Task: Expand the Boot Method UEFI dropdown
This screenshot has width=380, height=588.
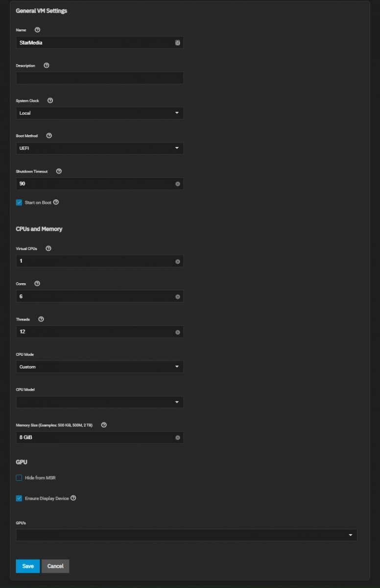Action: click(100, 148)
